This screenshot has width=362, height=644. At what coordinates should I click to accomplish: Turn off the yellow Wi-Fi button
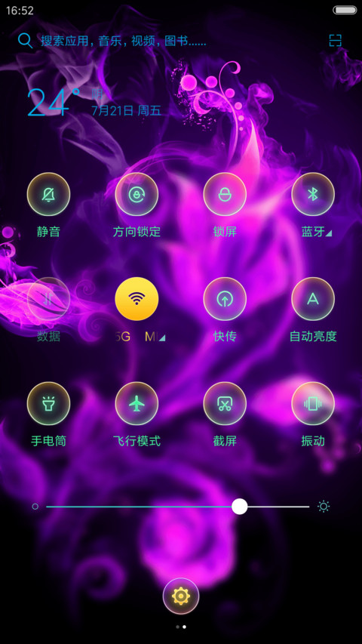click(x=137, y=299)
